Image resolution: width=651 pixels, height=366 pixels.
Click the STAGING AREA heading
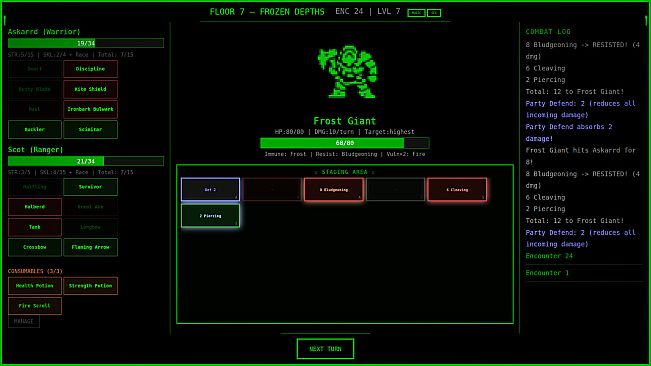pos(345,172)
